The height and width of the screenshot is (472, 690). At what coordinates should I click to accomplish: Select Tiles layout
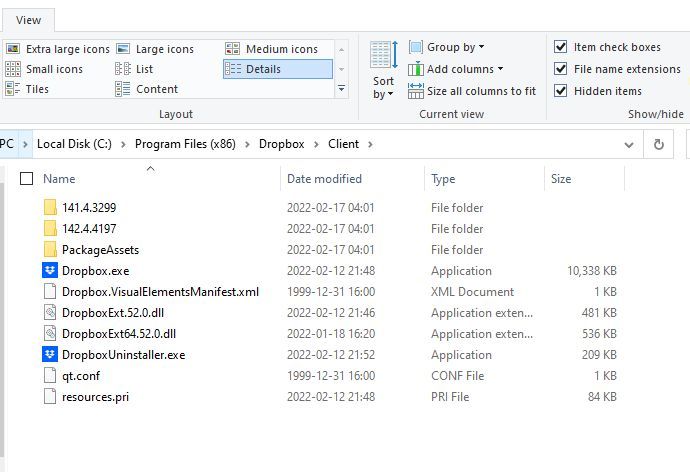point(27,89)
